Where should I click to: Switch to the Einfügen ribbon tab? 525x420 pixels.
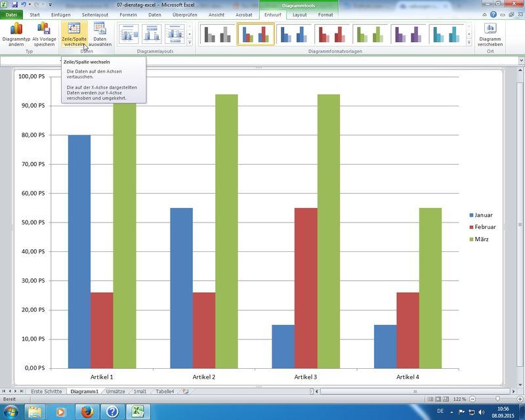60,14
